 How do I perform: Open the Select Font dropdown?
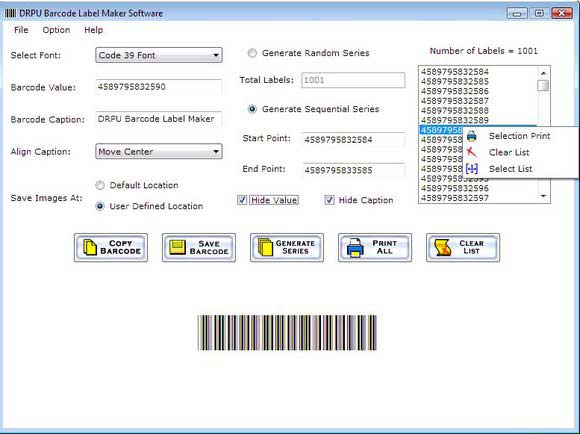click(159, 55)
